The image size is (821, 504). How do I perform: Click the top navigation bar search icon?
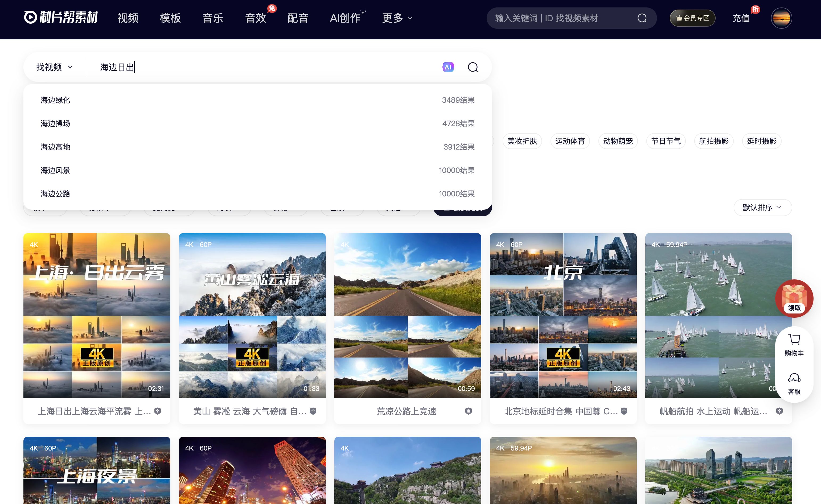coord(642,18)
